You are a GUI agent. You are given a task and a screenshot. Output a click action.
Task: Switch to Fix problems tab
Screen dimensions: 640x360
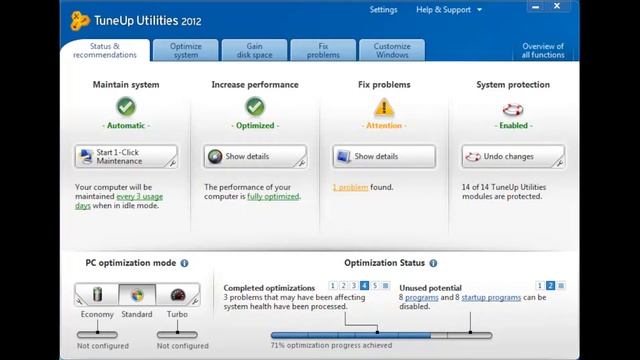(x=323, y=51)
